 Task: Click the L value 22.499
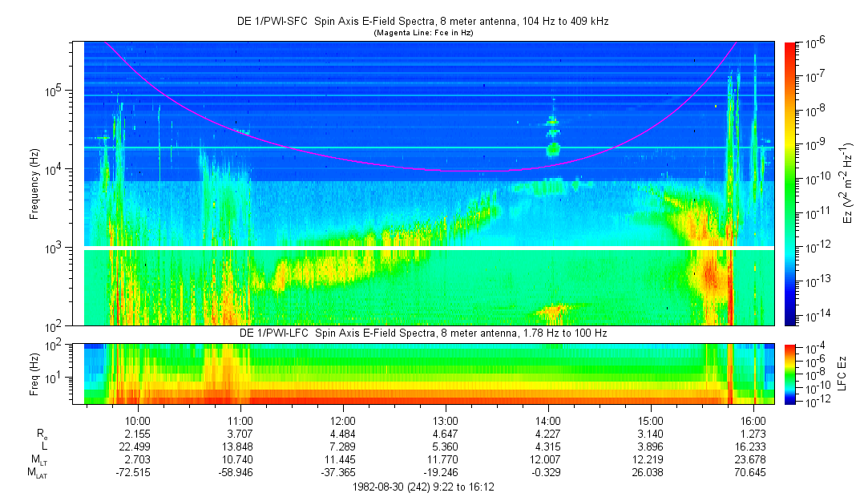click(x=138, y=446)
